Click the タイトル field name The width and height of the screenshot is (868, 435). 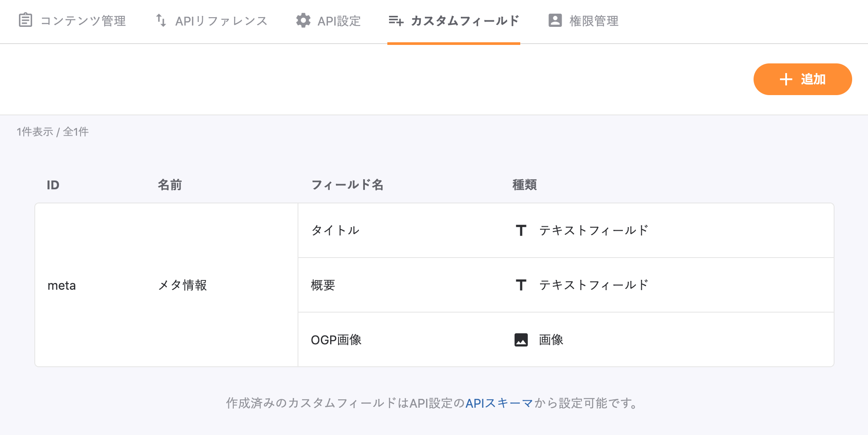click(x=335, y=230)
